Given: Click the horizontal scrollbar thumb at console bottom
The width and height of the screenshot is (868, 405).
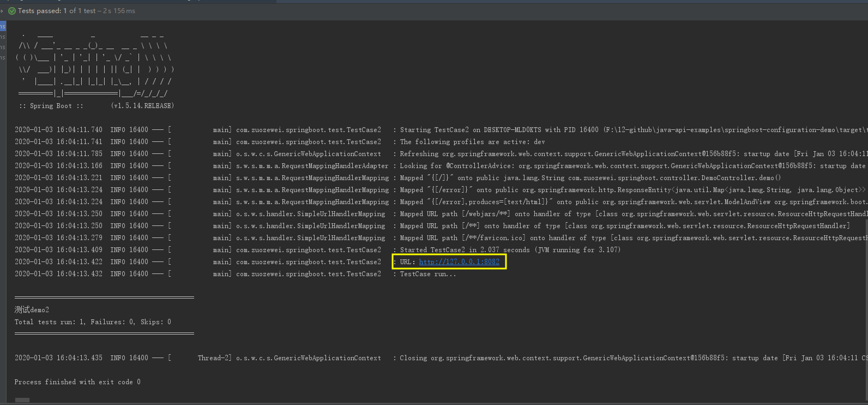Looking at the screenshot, I should click(x=22, y=400).
